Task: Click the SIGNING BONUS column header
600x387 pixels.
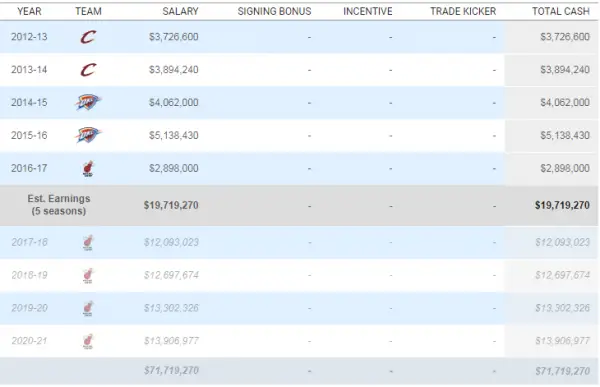Action: click(274, 11)
